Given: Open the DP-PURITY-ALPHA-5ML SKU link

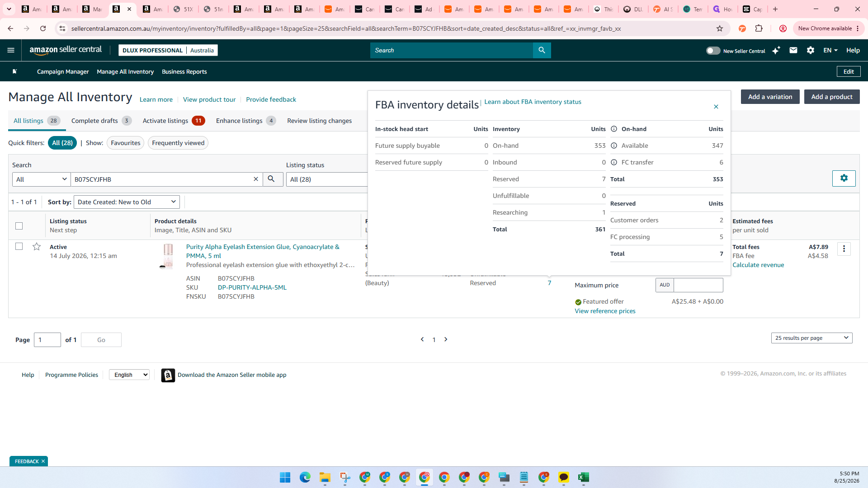Looking at the screenshot, I should (252, 287).
